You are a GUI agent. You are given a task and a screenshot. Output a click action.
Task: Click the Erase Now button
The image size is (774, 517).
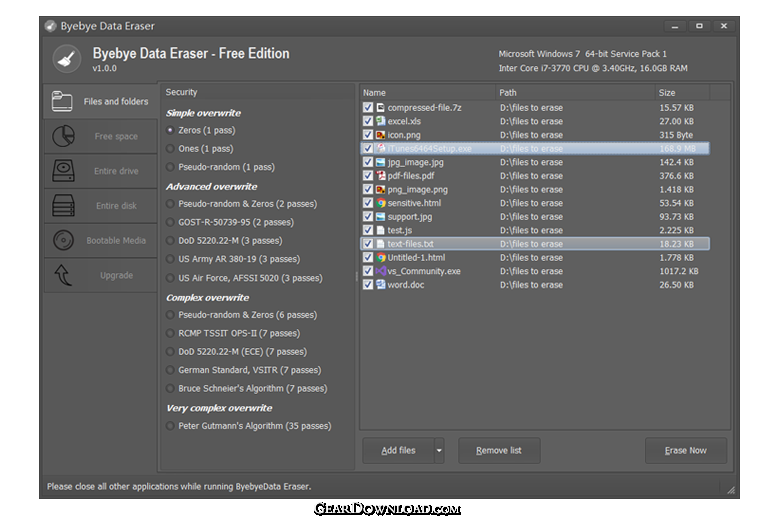point(686,450)
